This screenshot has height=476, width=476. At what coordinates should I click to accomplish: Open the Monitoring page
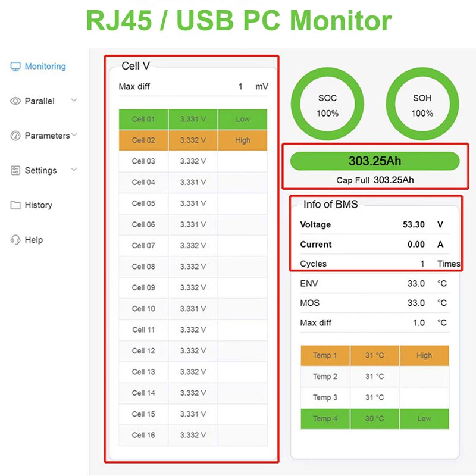tap(45, 67)
